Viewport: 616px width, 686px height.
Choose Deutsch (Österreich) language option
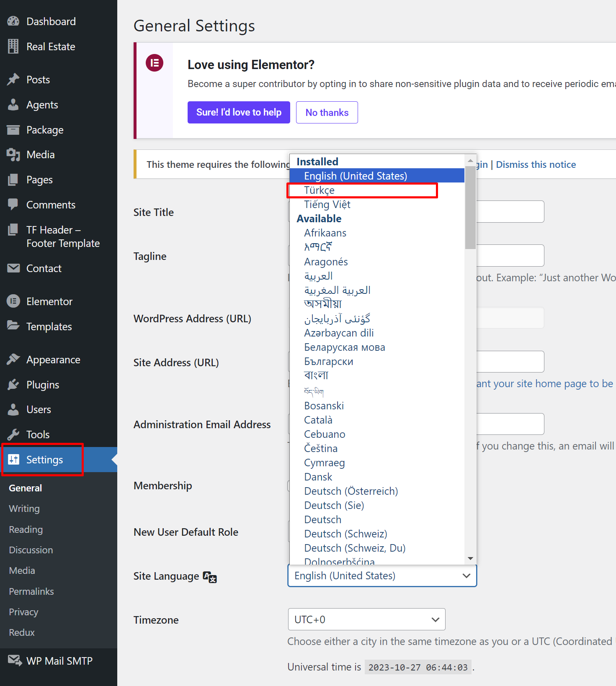coord(377,491)
